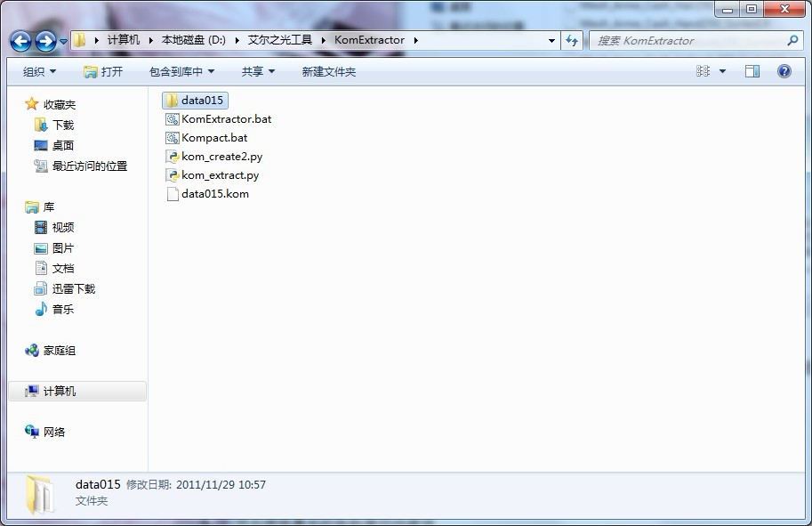Open recent pages dropdown next to Forward
The image size is (812, 526).
coord(63,42)
